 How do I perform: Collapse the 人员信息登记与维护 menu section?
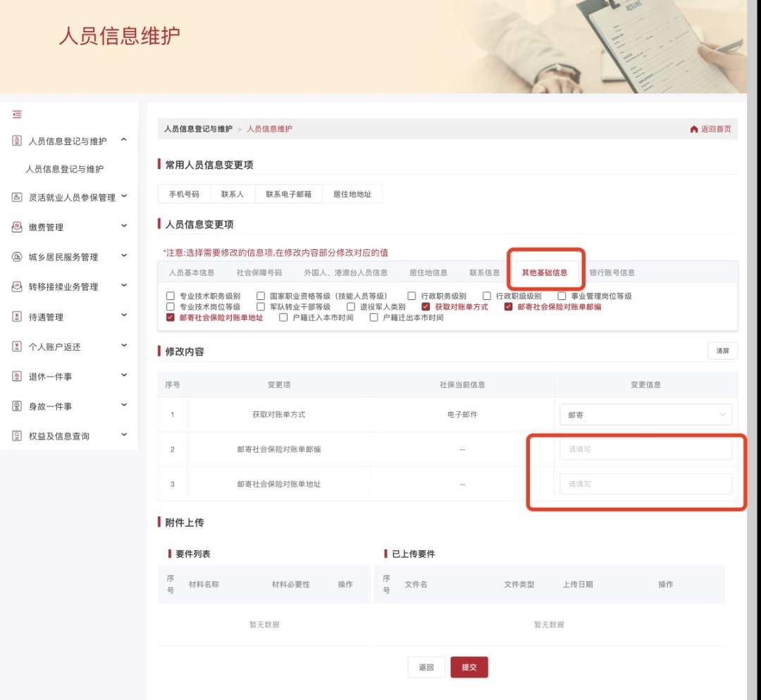(125, 140)
